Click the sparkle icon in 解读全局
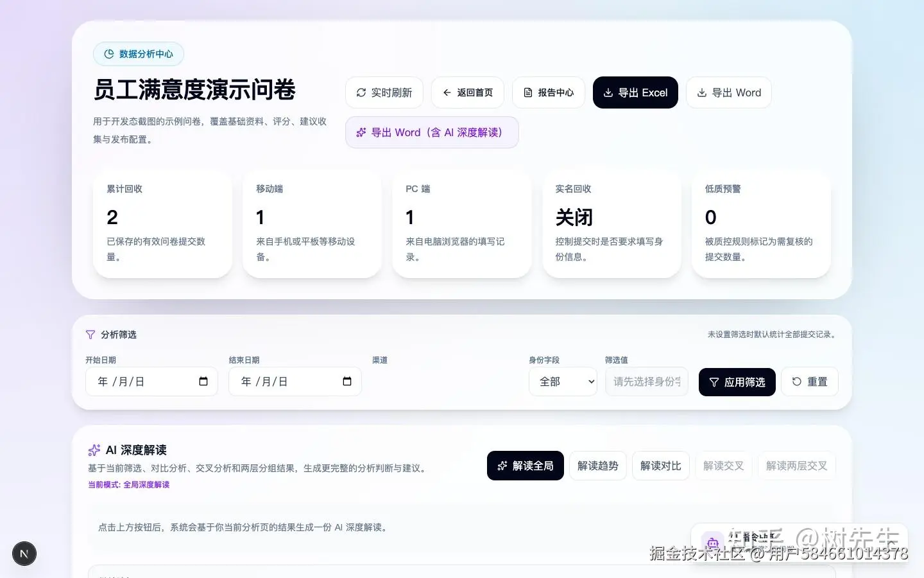Screen dimensions: 924x578 502,466
